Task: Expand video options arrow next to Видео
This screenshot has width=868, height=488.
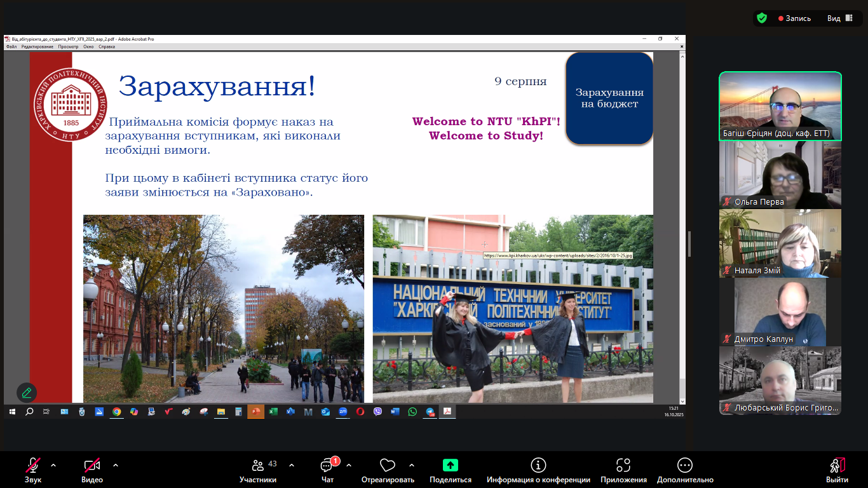Action: point(115,465)
